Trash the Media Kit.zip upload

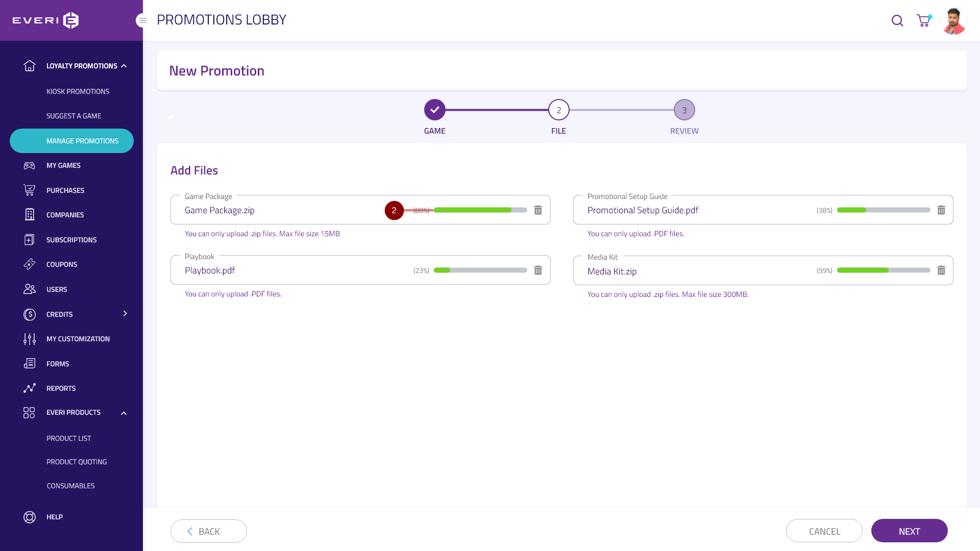tap(941, 270)
